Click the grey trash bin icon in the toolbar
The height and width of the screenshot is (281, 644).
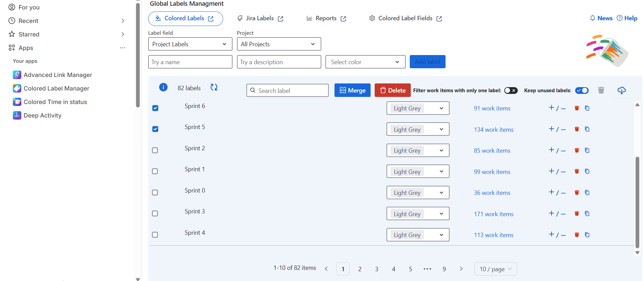(x=601, y=90)
